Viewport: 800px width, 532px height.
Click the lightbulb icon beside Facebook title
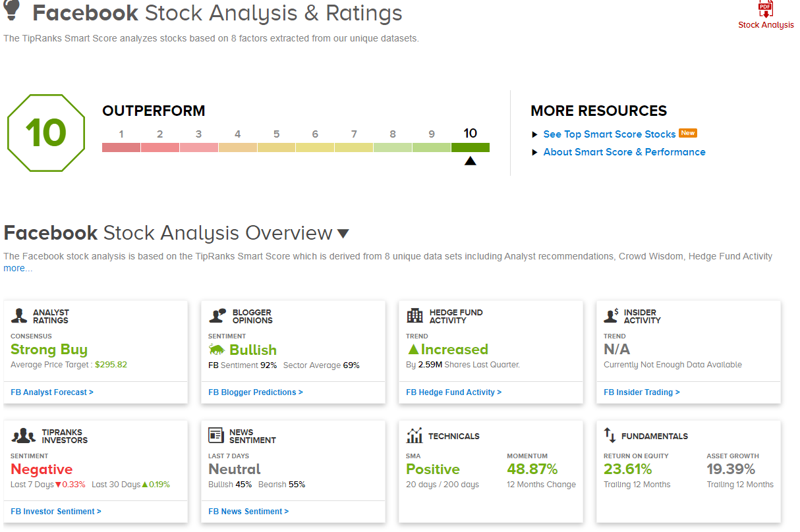click(13, 11)
